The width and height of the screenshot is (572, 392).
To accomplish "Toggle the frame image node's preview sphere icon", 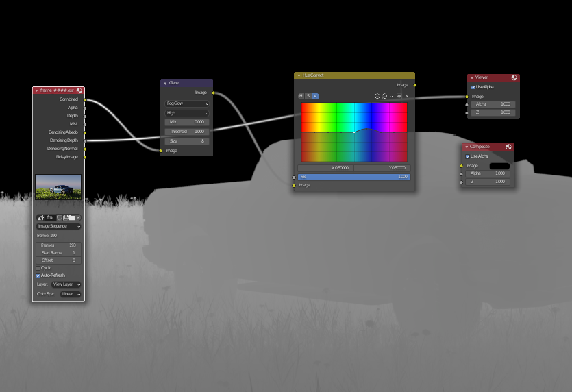I will coord(79,90).
